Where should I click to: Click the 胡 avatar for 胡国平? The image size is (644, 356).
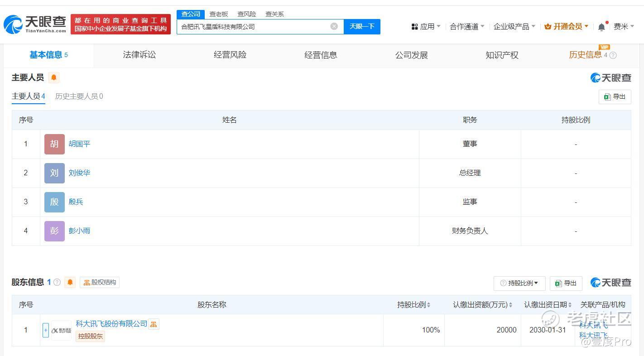(54, 144)
